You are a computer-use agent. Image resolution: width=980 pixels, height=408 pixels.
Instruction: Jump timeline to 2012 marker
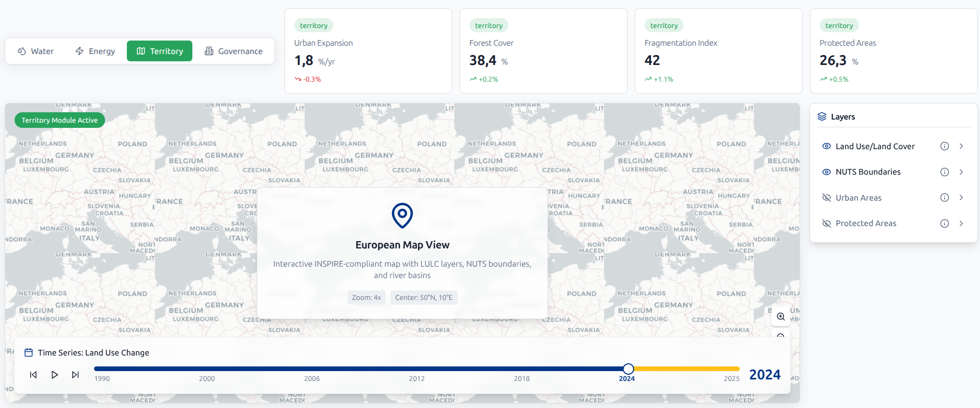pyautogui.click(x=417, y=378)
